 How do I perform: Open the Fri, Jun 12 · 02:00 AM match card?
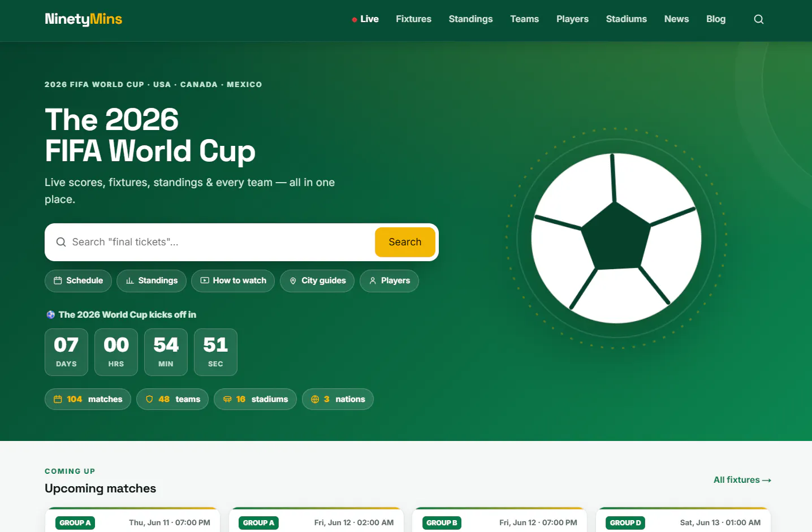tap(316, 520)
